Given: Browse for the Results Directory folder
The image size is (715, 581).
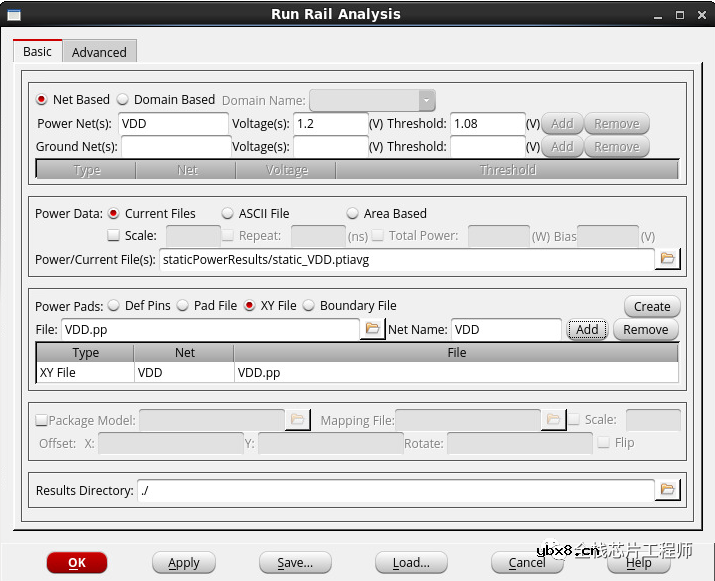Looking at the screenshot, I should click(x=667, y=490).
